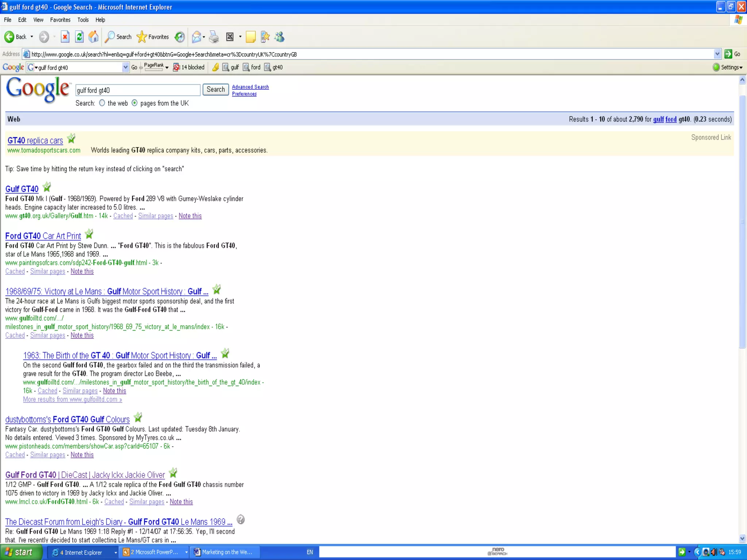Click the Stop loading icon
Image resolution: width=747 pixels, height=560 pixels.
click(x=65, y=37)
